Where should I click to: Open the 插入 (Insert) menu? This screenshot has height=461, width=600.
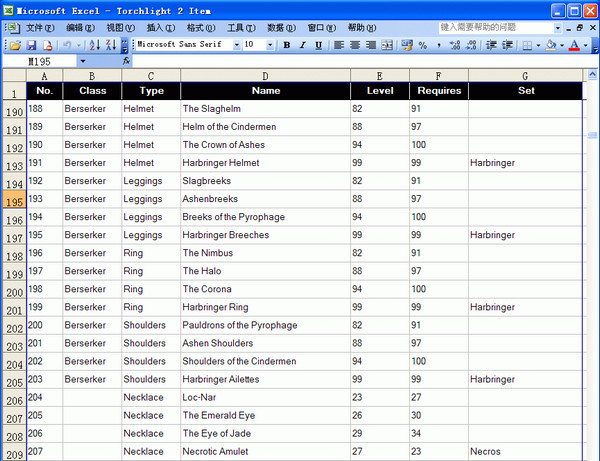(x=161, y=28)
